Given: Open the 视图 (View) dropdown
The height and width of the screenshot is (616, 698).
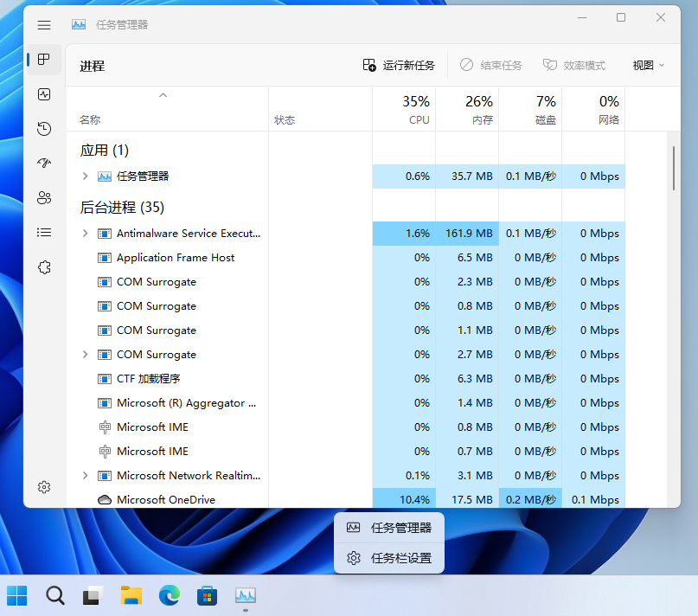Looking at the screenshot, I should tap(648, 65).
